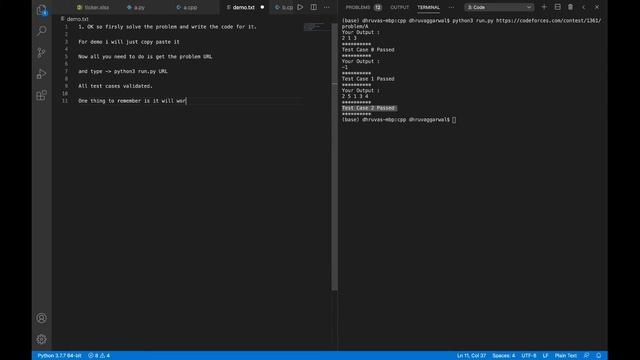This screenshot has height=360, width=640.
Task: Click the terminal prompt input cursor
Action: coord(454,120)
